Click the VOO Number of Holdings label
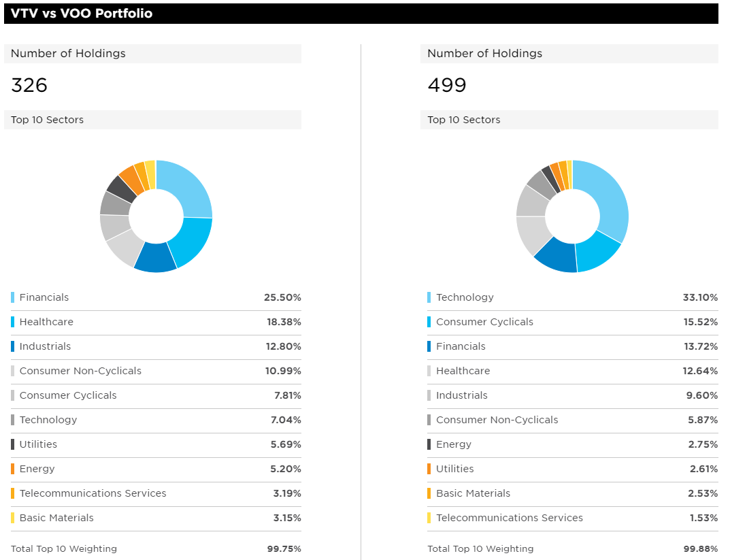Screen dimensions: 730x560 [484, 54]
